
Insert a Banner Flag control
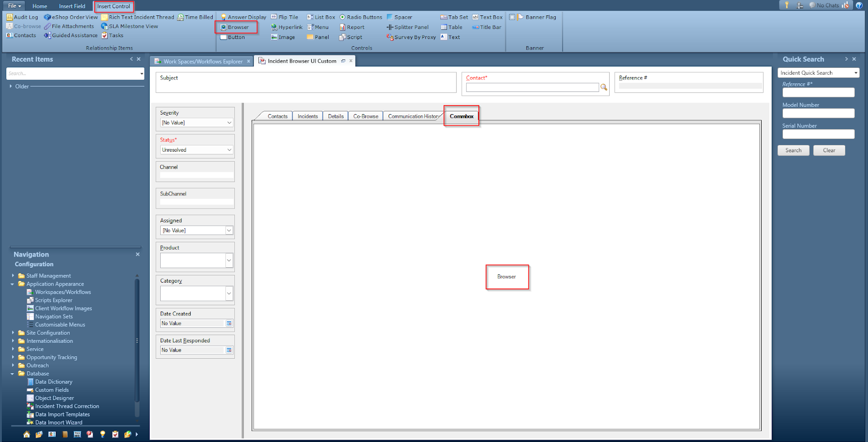pos(536,17)
